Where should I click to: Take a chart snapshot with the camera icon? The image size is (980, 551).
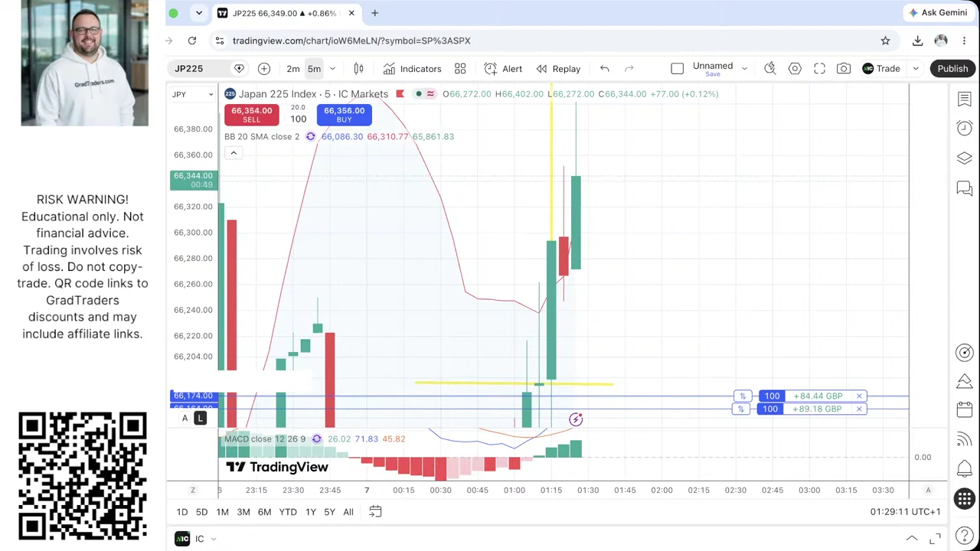click(x=844, y=69)
